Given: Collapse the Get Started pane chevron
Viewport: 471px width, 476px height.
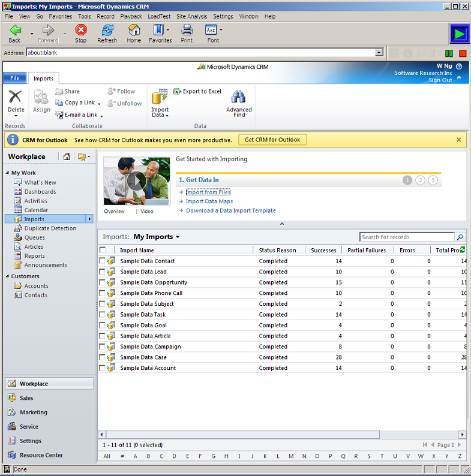Looking at the screenshot, I should [282, 224].
